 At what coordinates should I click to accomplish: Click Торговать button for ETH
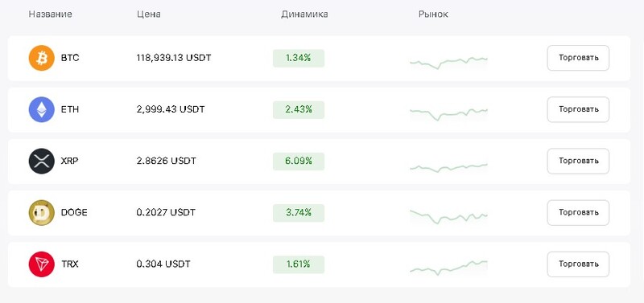pyautogui.click(x=578, y=109)
